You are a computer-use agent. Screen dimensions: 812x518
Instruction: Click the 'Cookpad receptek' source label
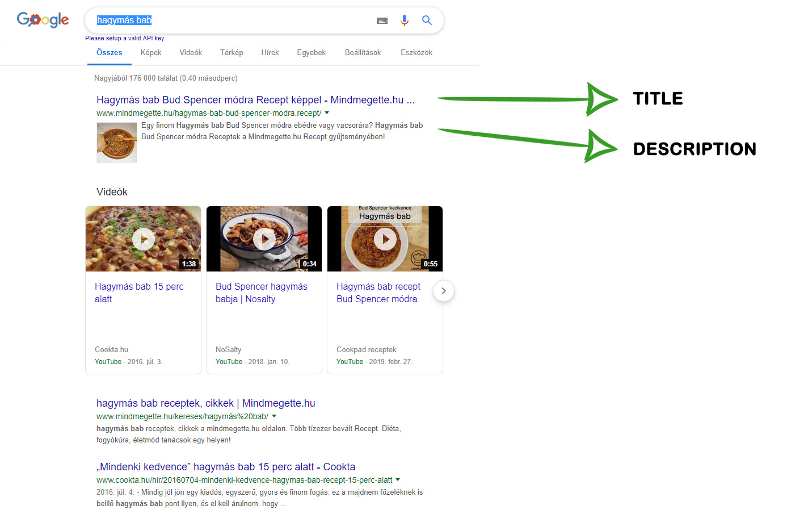[x=367, y=350]
